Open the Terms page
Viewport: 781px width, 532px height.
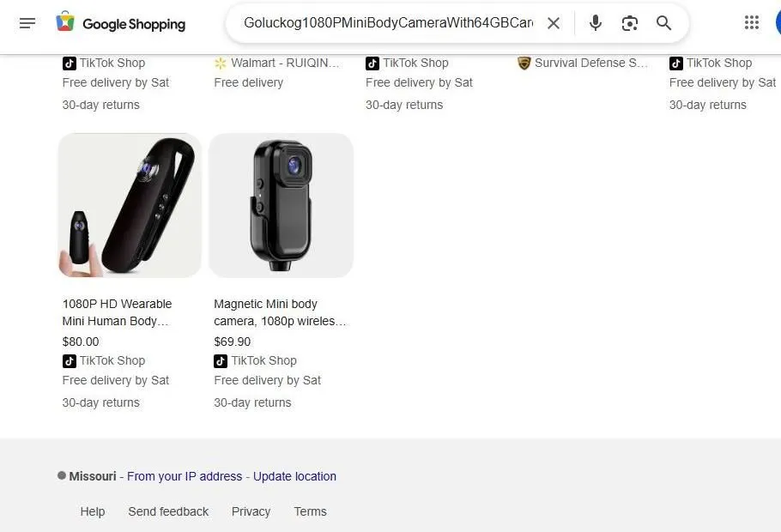pyautogui.click(x=310, y=511)
